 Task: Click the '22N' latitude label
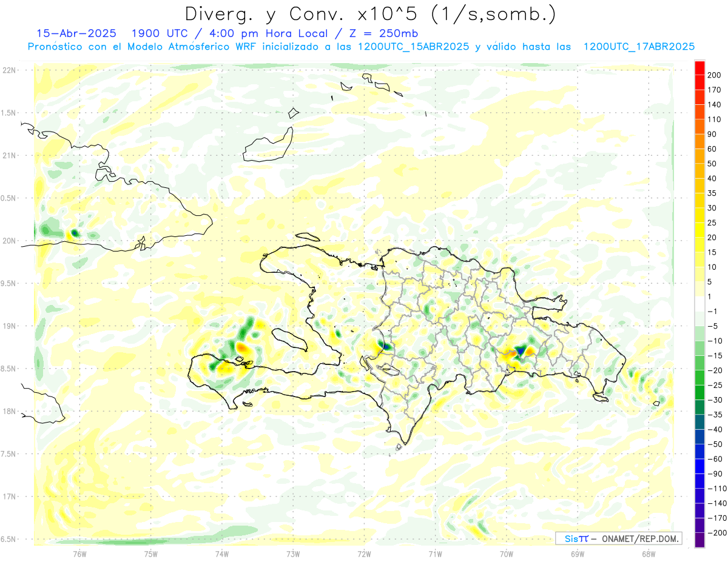9,70
